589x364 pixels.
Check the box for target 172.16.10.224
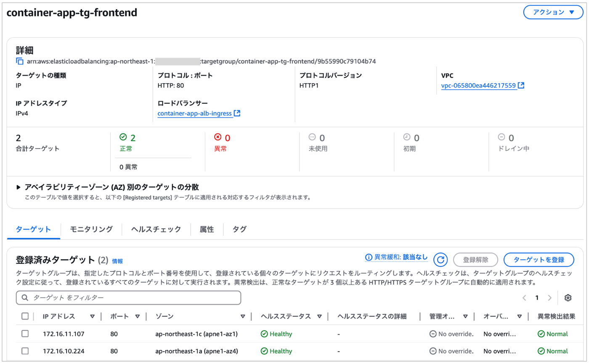tap(25, 351)
